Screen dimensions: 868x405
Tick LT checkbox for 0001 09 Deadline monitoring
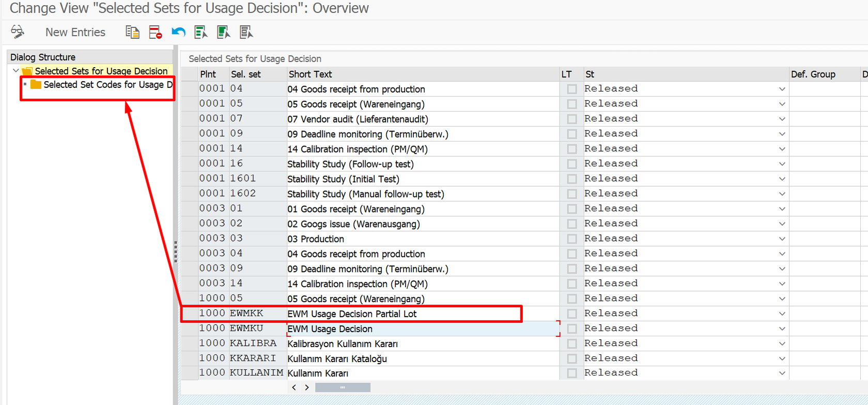[571, 134]
